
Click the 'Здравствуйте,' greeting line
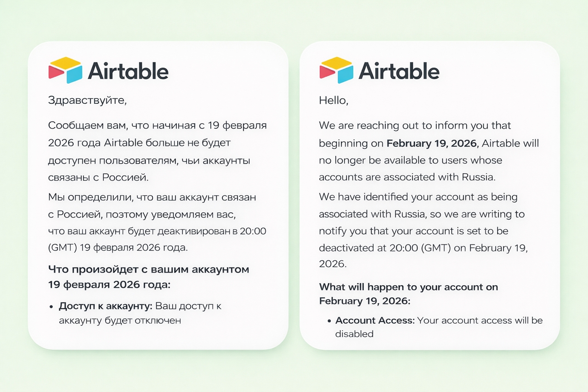tap(87, 100)
